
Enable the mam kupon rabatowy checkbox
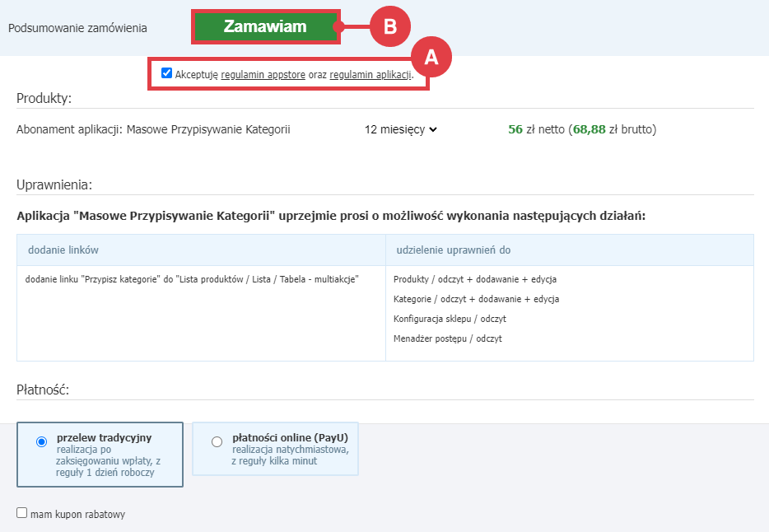[22, 513]
